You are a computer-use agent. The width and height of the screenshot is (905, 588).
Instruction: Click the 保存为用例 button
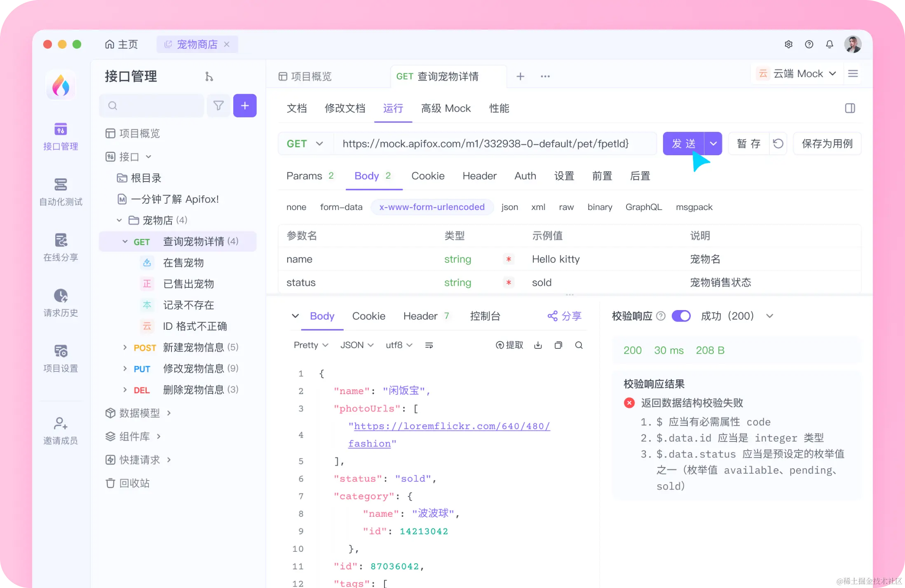coord(827,143)
